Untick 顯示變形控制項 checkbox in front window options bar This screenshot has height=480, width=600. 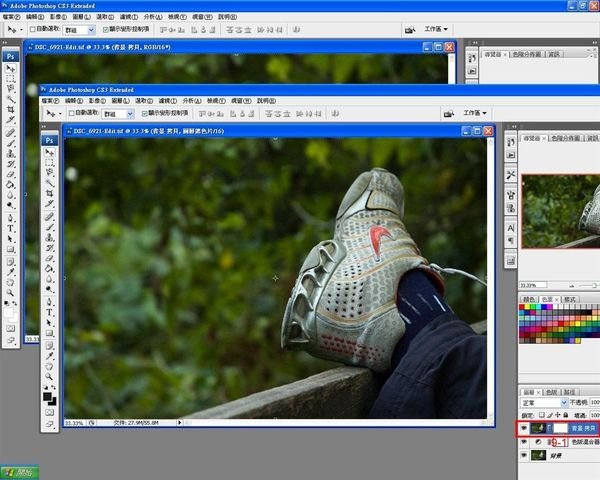[x=144, y=113]
